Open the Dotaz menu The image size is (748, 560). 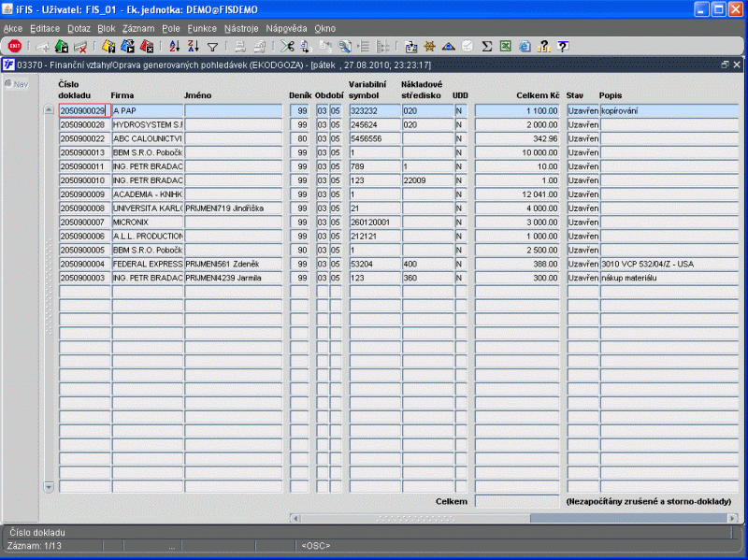(79, 29)
